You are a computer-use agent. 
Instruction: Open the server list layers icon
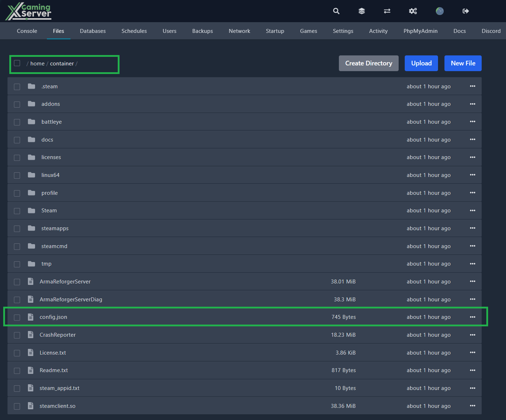[x=362, y=11]
